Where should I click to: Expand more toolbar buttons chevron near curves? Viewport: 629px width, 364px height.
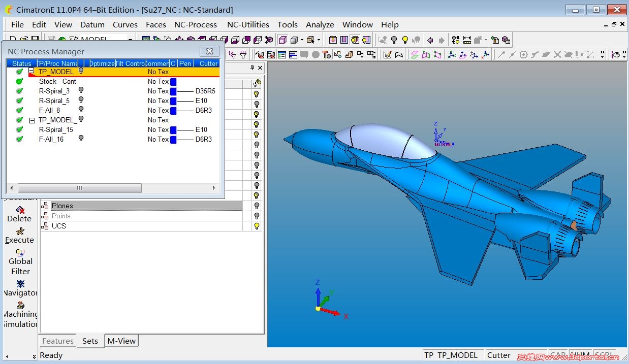(x=603, y=54)
